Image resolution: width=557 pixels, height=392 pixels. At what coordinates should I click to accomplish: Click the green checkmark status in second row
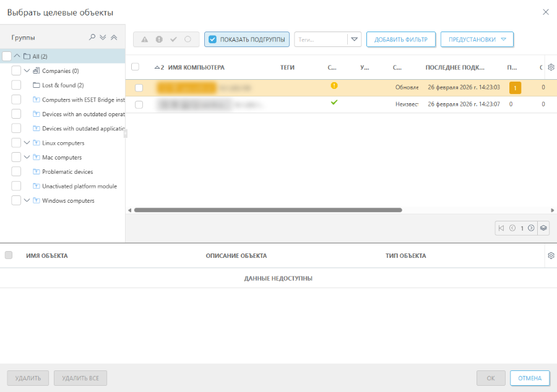(x=334, y=103)
